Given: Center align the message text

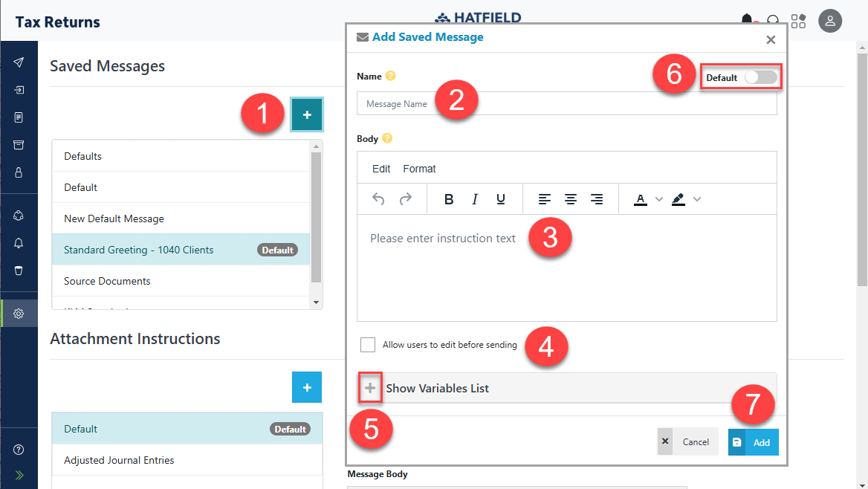Looking at the screenshot, I should point(571,199).
